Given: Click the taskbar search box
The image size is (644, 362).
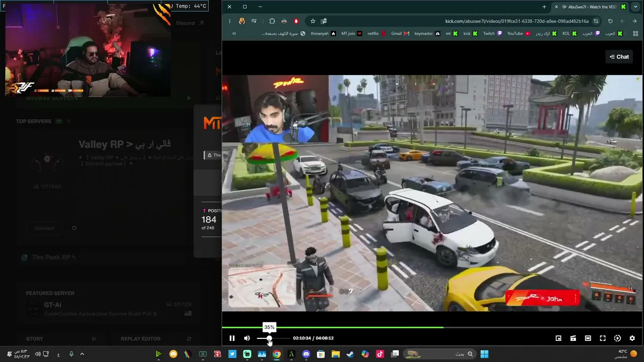Looking at the screenshot, I should pos(441,354).
